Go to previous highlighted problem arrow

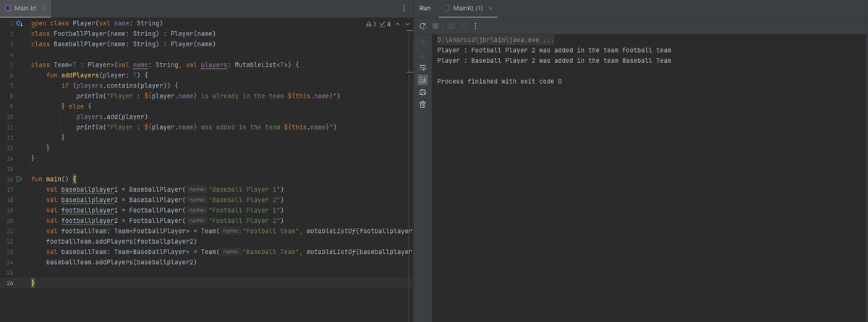pos(397,24)
